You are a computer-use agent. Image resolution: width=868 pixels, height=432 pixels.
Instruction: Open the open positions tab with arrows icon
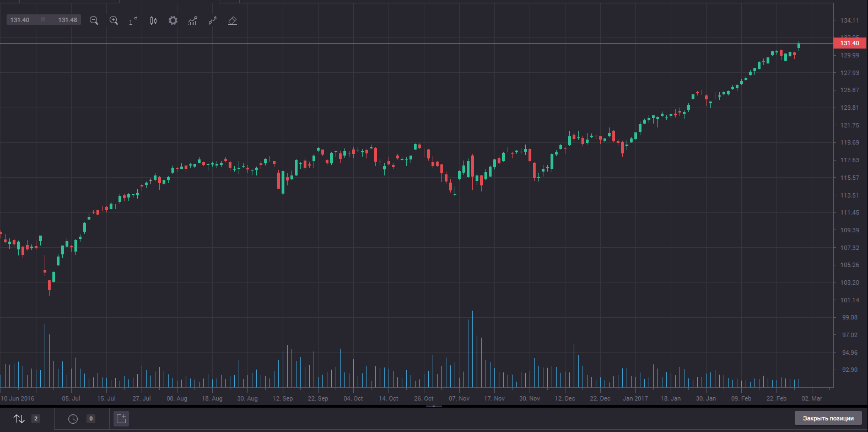tap(19, 419)
